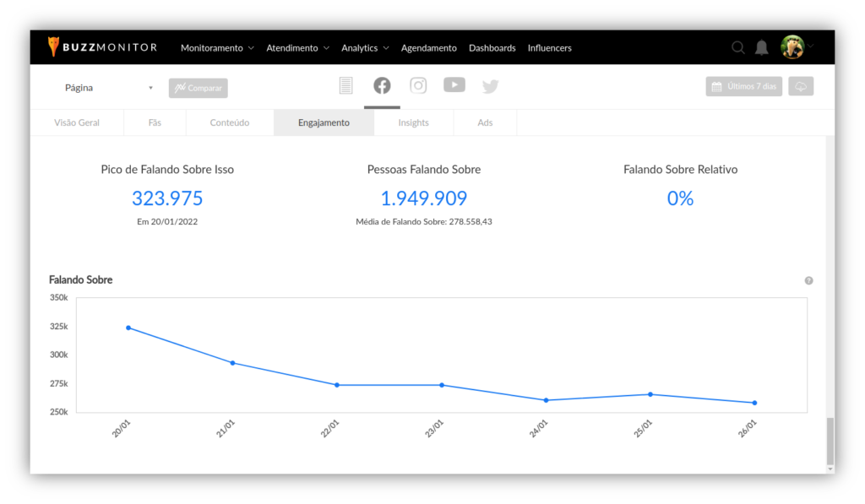Click the cloud download export button
865x504 pixels.
coord(800,86)
